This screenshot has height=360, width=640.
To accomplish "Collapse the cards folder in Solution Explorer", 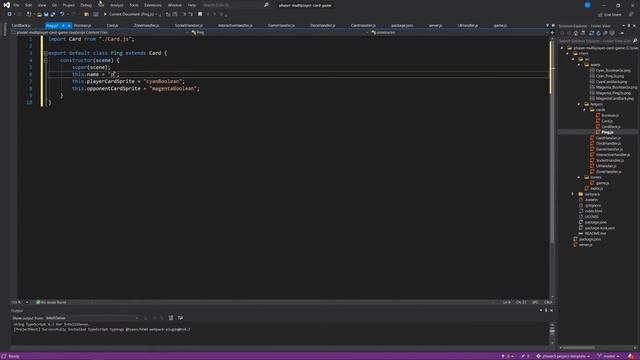I will coord(584,110).
